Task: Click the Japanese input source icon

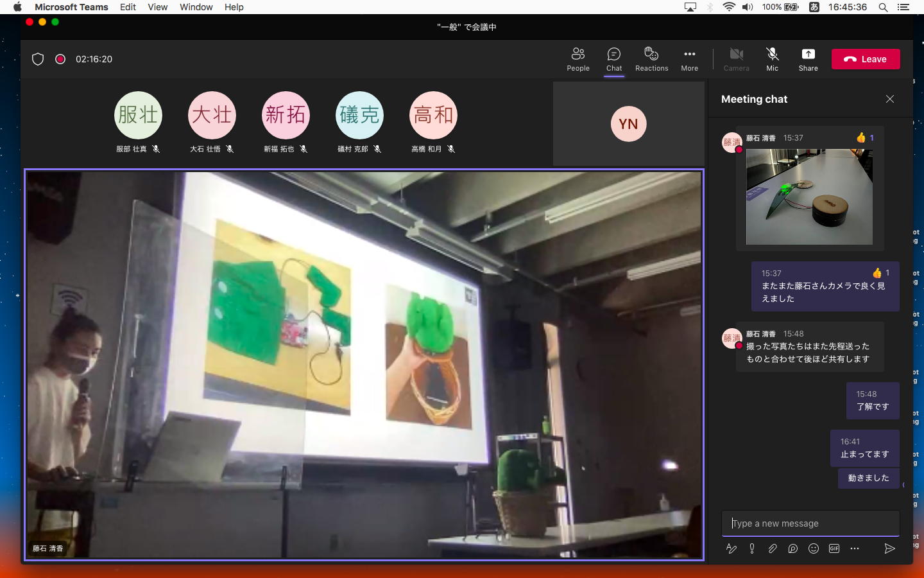Action: [814, 7]
